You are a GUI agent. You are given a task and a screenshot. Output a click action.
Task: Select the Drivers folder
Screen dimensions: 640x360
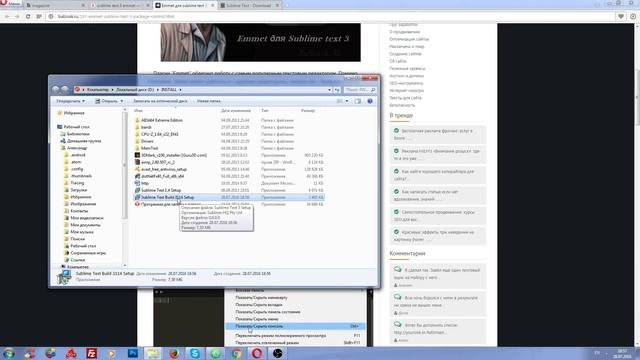coord(147,141)
